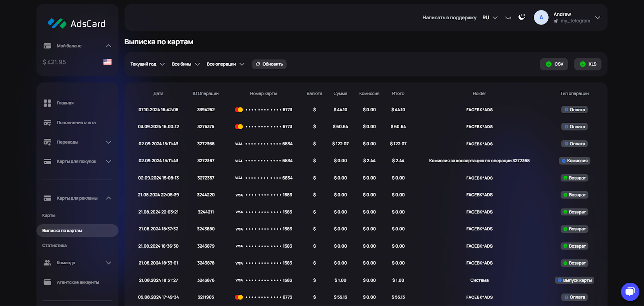644x306 pixels.
Task: Click date 21.08.2024 18:33:01
Action: click(158, 263)
